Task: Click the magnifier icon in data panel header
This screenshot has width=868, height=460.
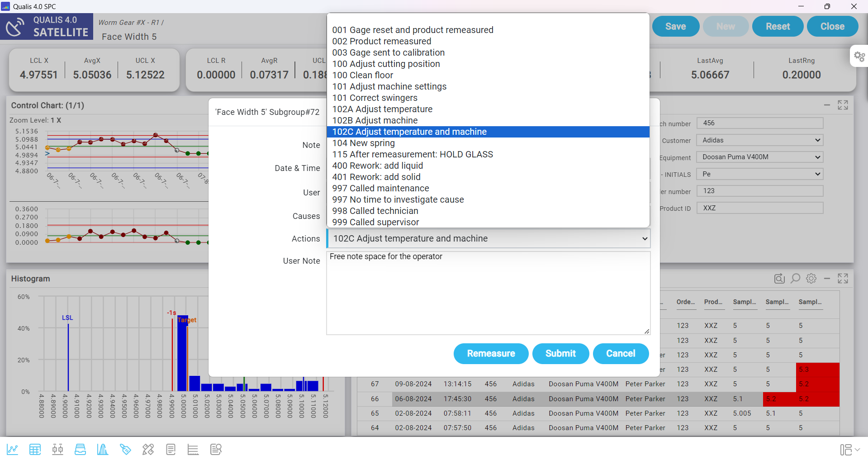Action: [795, 279]
